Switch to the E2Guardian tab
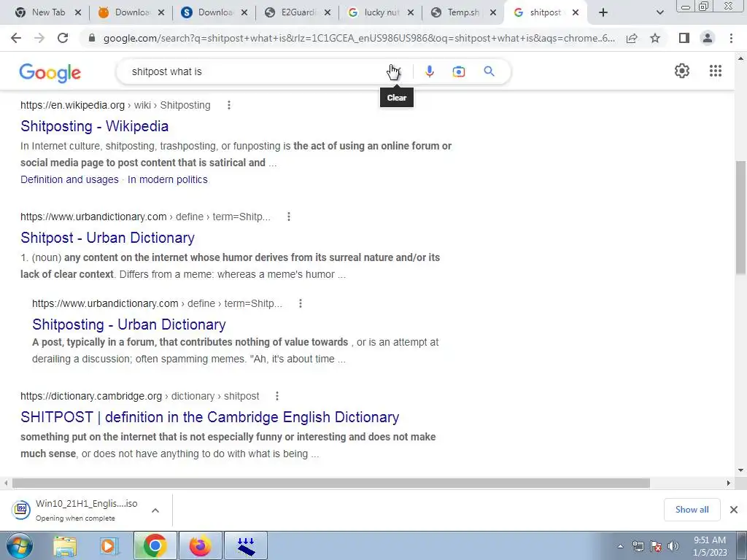747x560 pixels. point(298,12)
